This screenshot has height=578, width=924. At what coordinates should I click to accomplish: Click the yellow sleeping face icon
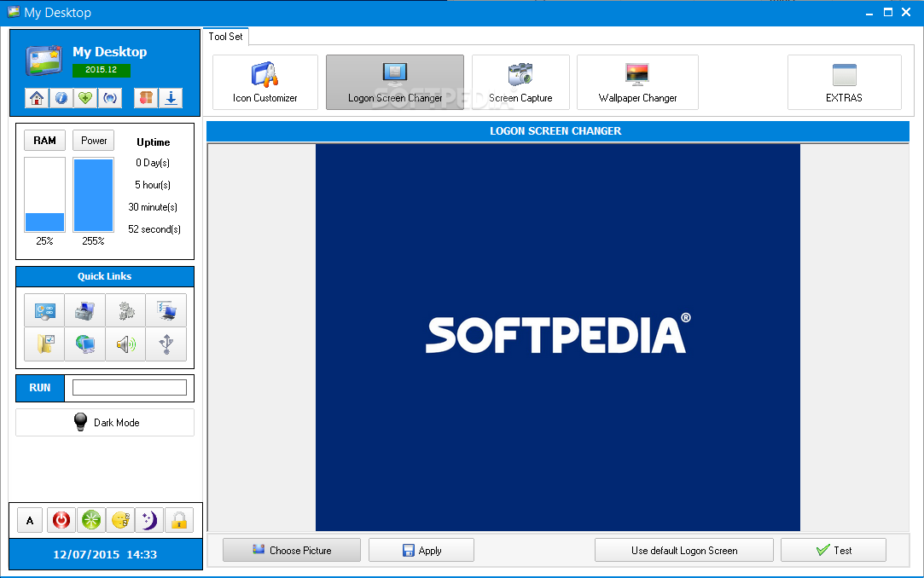coord(120,520)
